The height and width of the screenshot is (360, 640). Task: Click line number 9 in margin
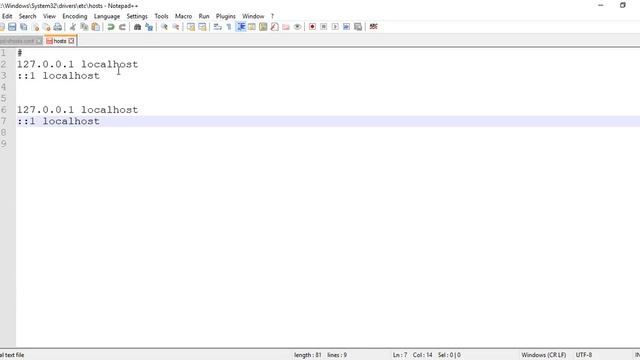tap(4, 144)
